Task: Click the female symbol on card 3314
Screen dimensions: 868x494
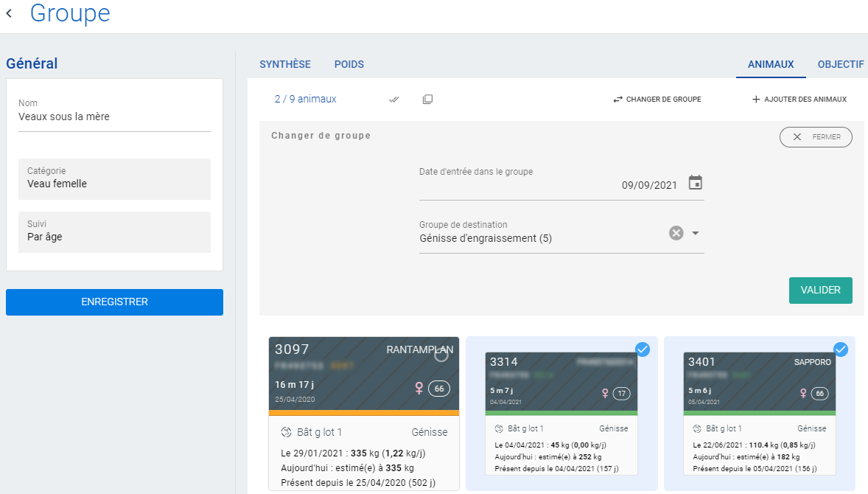Action: pyautogui.click(x=605, y=393)
